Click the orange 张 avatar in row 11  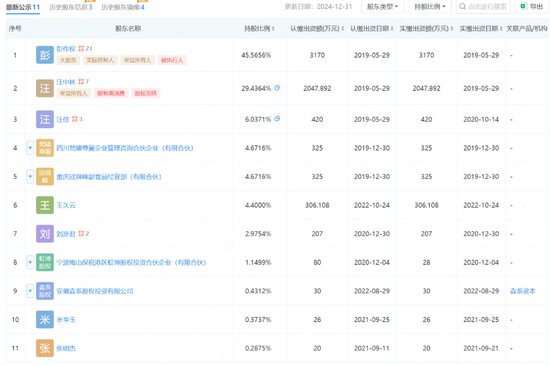pyautogui.click(x=45, y=348)
